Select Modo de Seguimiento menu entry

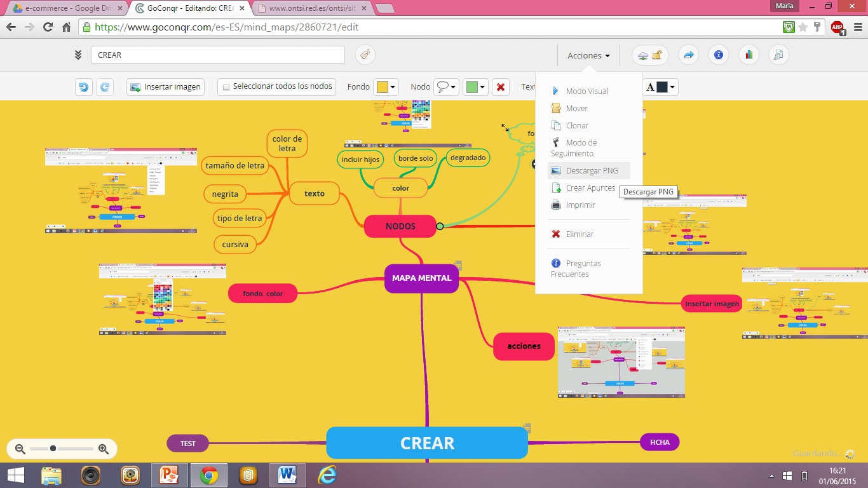tap(574, 148)
